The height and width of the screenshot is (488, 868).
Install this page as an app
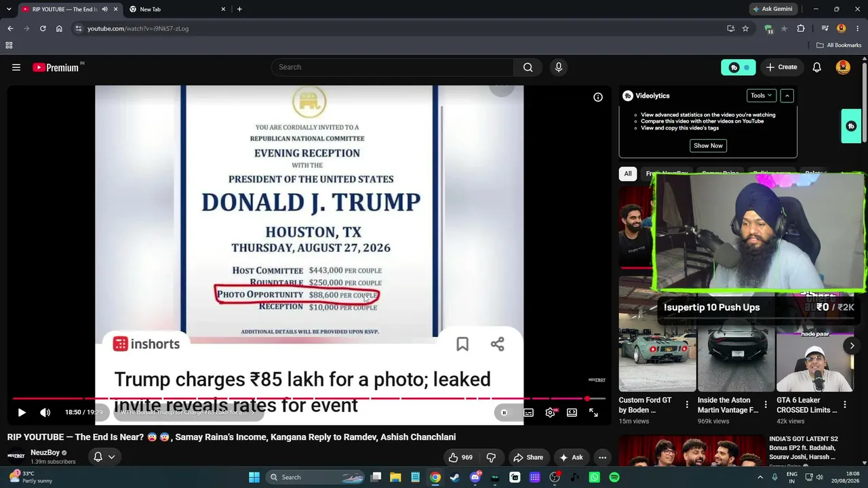pos(730,28)
